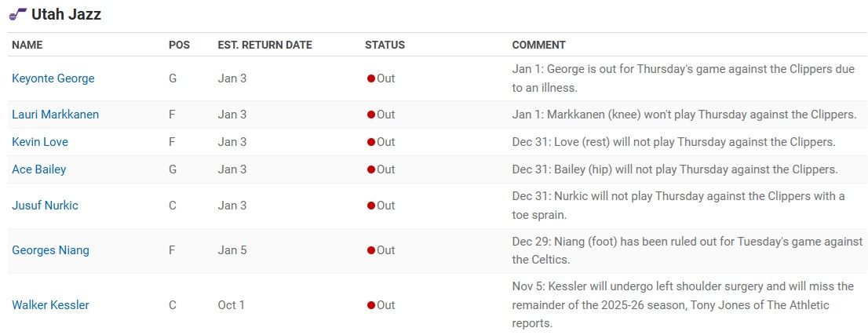Visit Georges Niang's player page

[50, 250]
